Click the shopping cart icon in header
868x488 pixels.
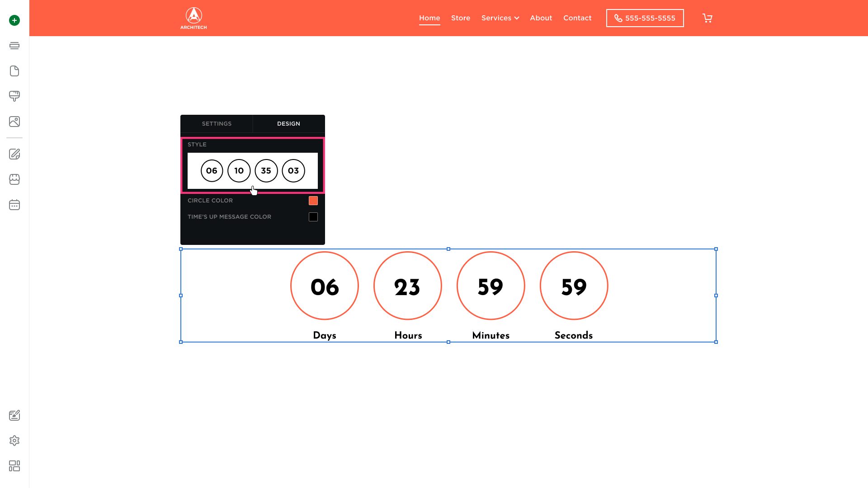(x=708, y=18)
